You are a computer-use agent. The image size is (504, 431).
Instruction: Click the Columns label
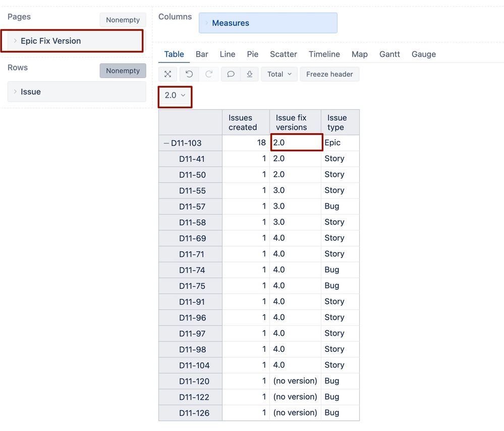(x=175, y=17)
